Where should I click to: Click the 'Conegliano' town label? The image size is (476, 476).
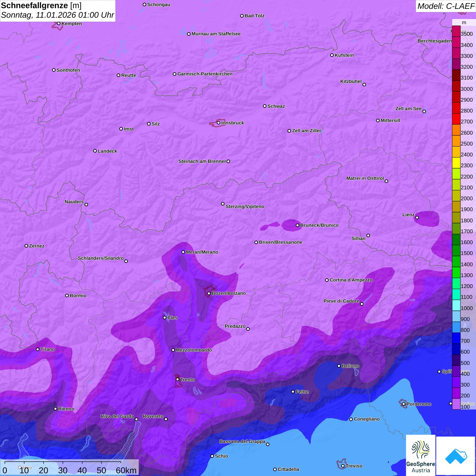(367, 419)
